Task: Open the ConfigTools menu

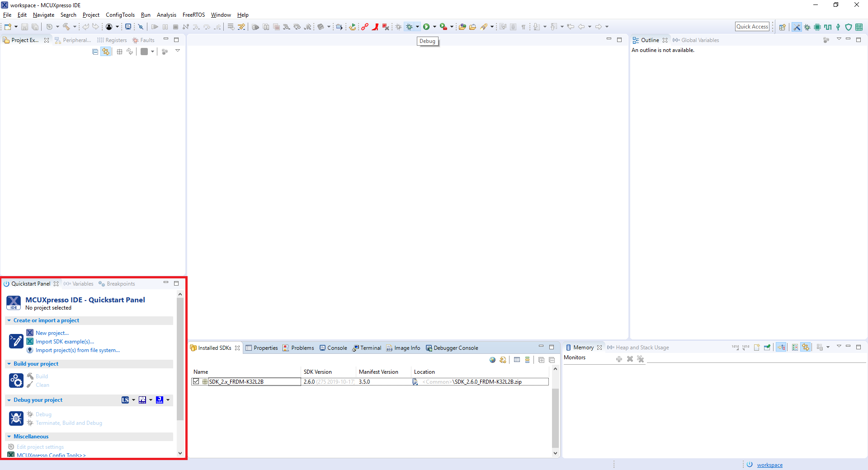Action: 120,15
